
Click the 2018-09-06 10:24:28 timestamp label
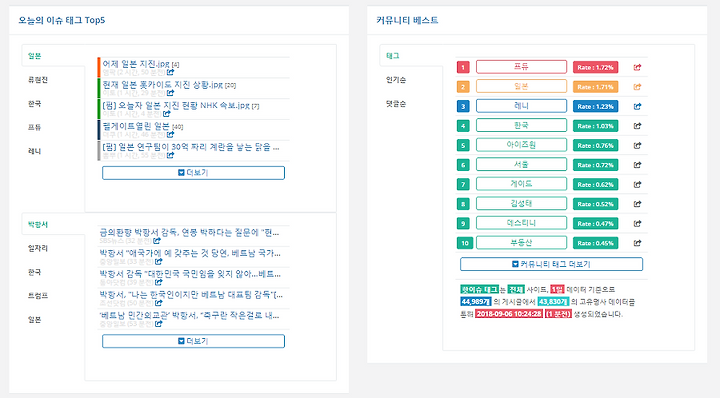(x=509, y=314)
